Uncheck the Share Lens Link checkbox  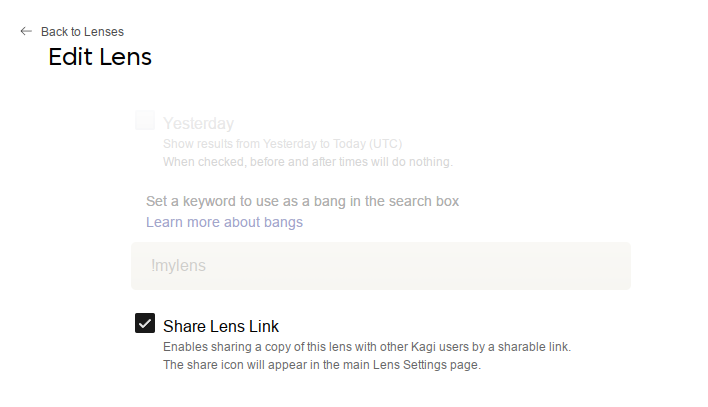tap(145, 324)
